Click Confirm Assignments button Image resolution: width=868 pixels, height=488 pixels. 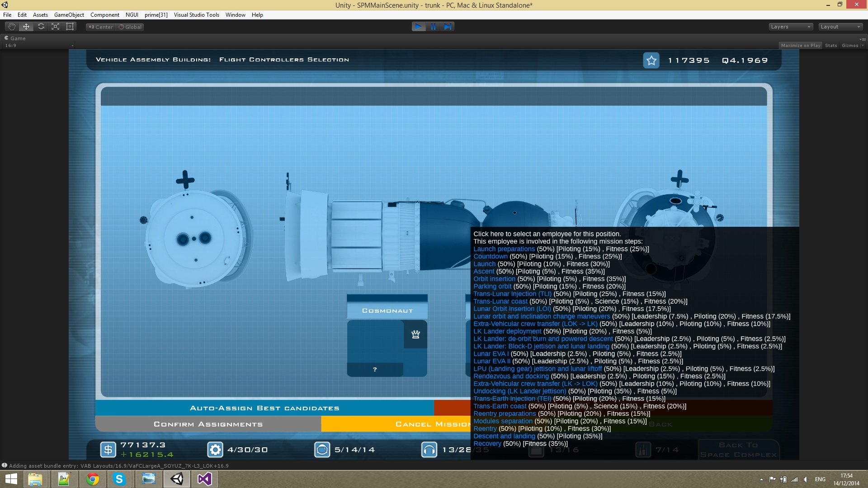point(208,424)
